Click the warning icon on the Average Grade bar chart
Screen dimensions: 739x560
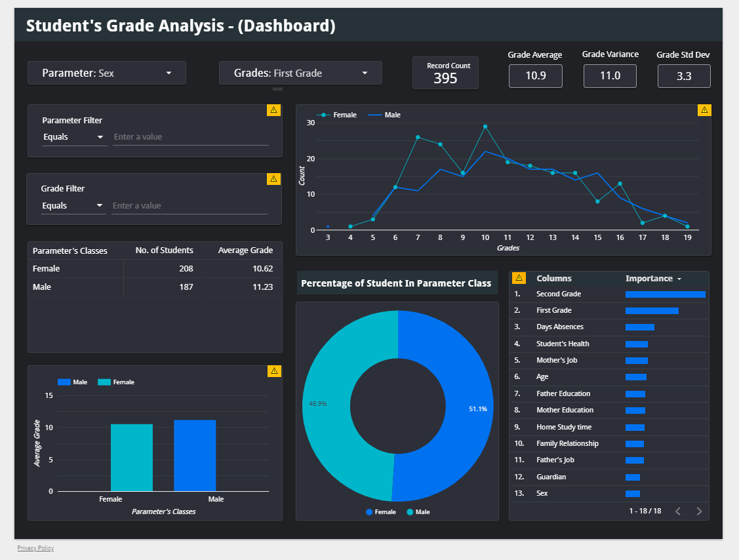273,371
